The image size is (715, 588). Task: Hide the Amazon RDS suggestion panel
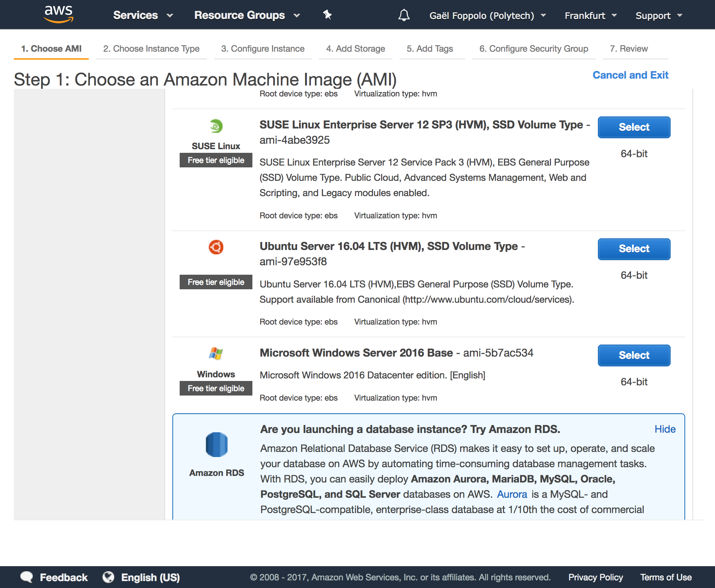tap(665, 429)
